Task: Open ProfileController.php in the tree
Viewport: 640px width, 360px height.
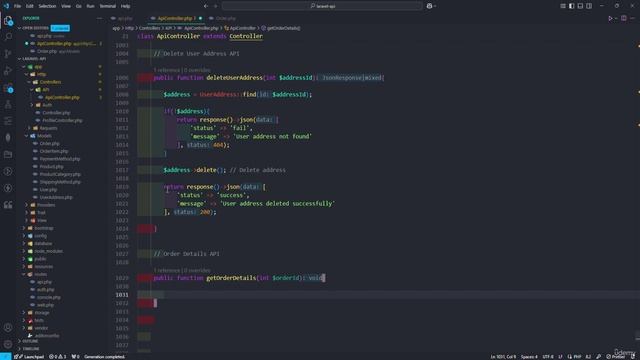Action: [62, 120]
